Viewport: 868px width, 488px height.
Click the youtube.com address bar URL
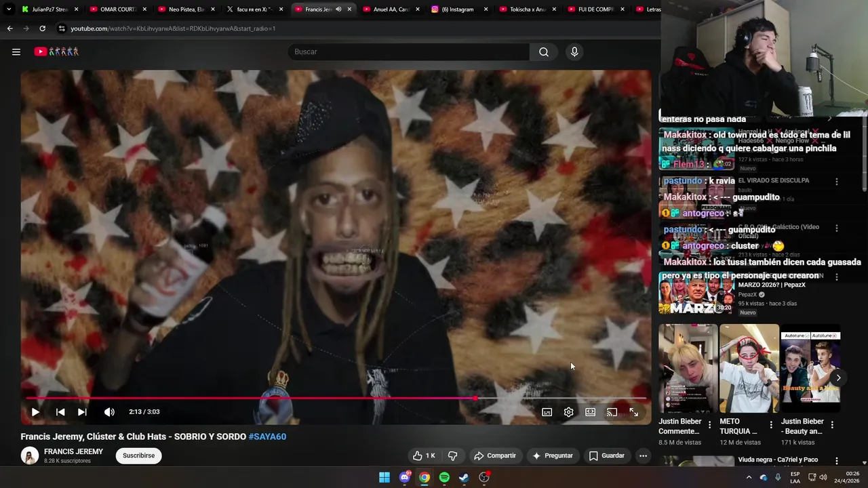[x=173, y=28]
